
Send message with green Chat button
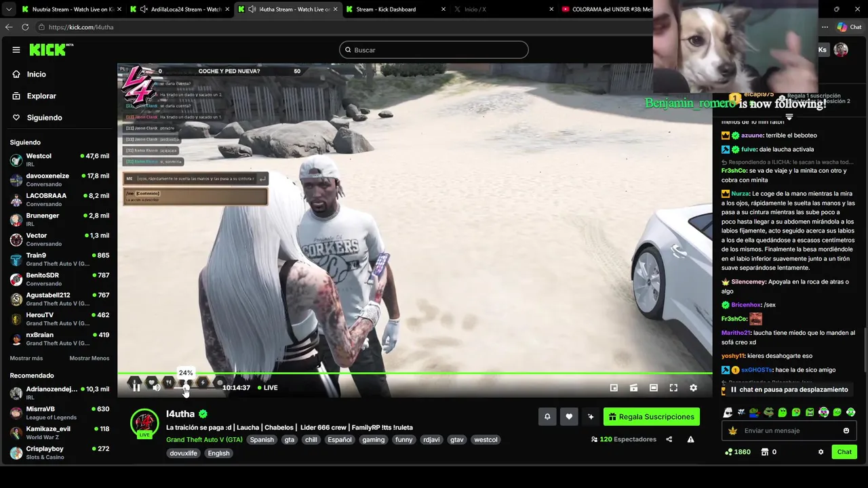pos(844,452)
